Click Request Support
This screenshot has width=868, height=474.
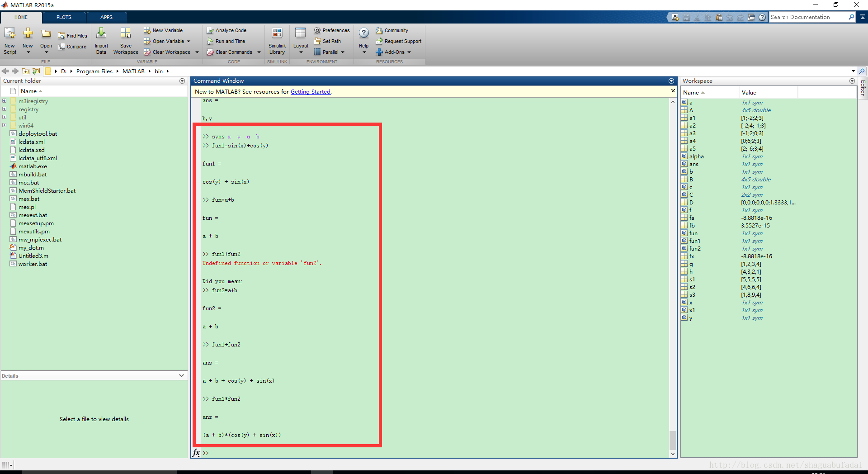(x=399, y=41)
